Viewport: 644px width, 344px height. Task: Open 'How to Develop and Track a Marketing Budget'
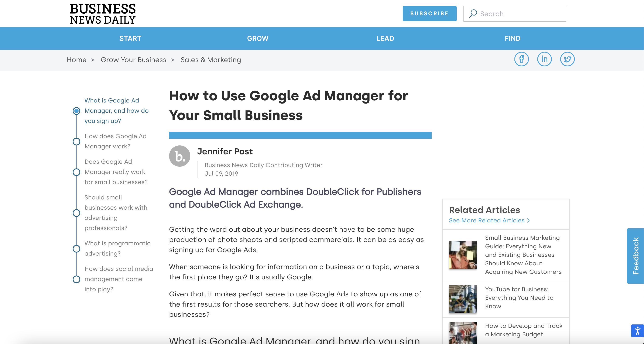[x=524, y=330]
